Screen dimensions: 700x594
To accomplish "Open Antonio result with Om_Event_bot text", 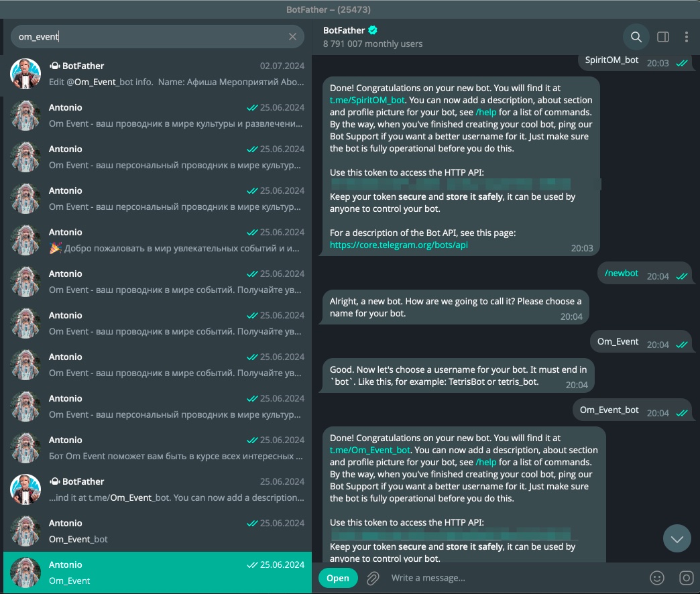I will [x=157, y=531].
